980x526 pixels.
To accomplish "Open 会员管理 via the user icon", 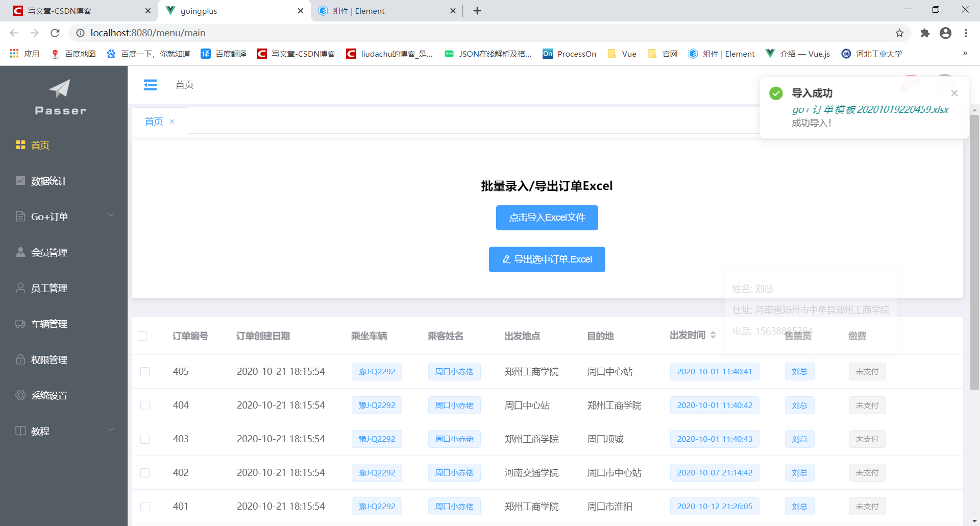I will [x=20, y=252].
